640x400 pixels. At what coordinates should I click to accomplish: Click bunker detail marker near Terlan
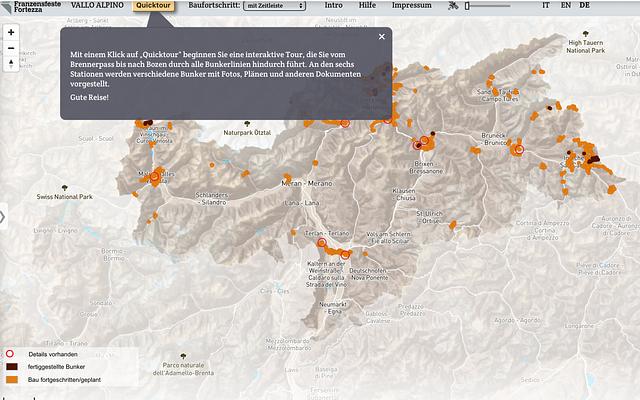(322, 242)
